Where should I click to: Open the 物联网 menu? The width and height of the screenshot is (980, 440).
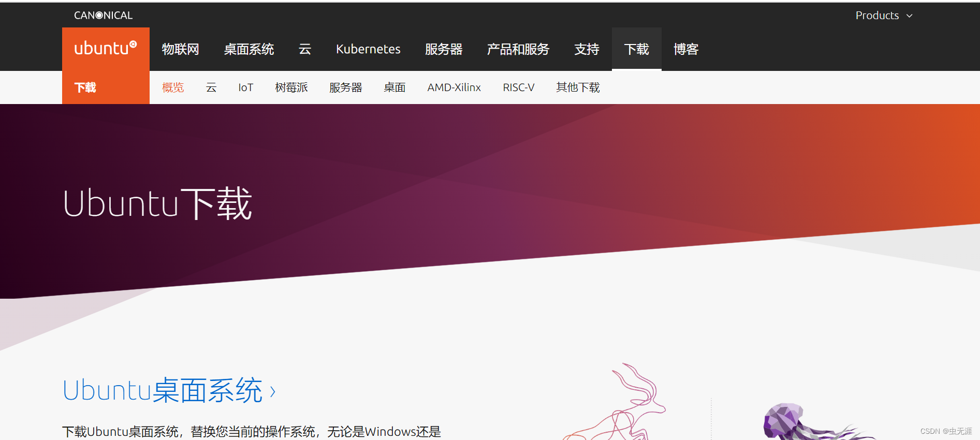point(180,49)
